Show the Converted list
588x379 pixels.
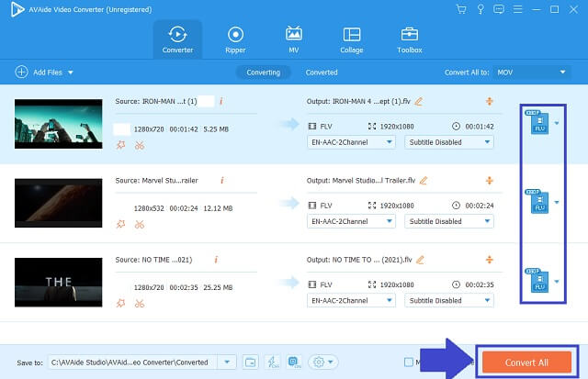[x=322, y=72]
